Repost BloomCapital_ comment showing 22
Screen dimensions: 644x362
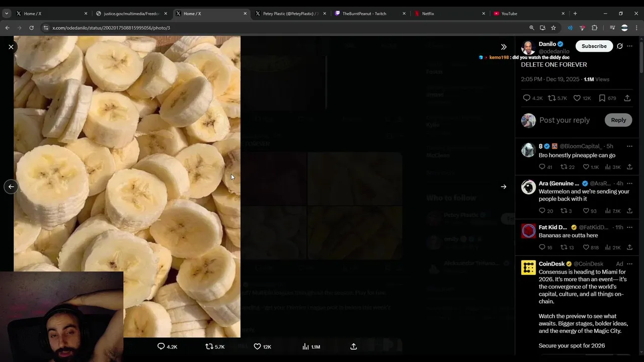coord(568,167)
